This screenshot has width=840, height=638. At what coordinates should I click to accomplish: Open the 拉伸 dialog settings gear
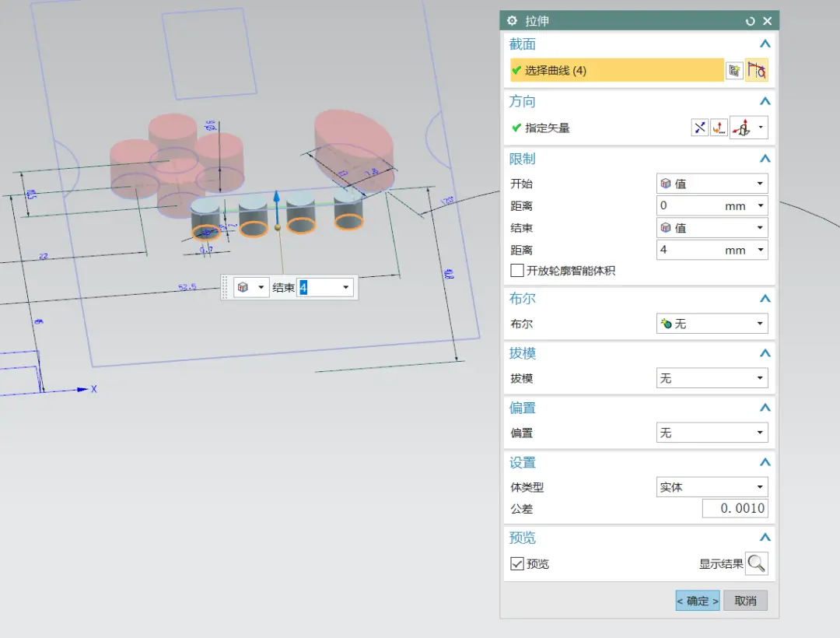(x=512, y=20)
